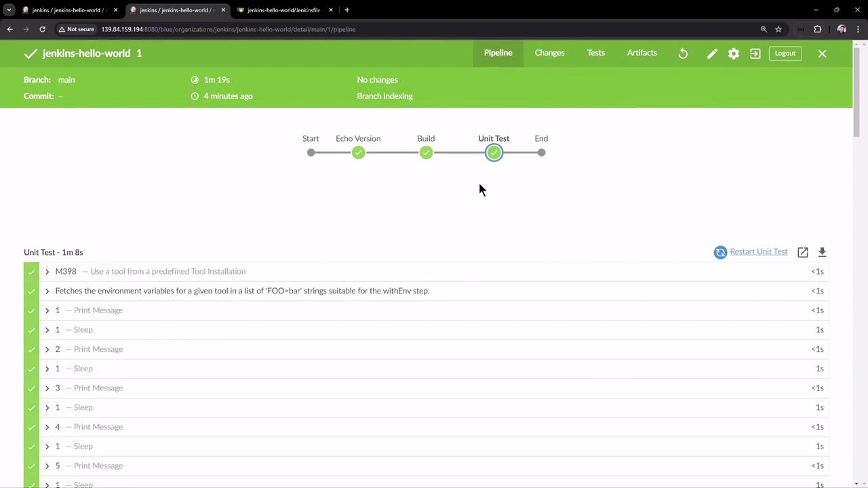Click the '1m 19s' run duration
Image resolution: width=868 pixels, height=488 pixels.
[x=217, y=80]
